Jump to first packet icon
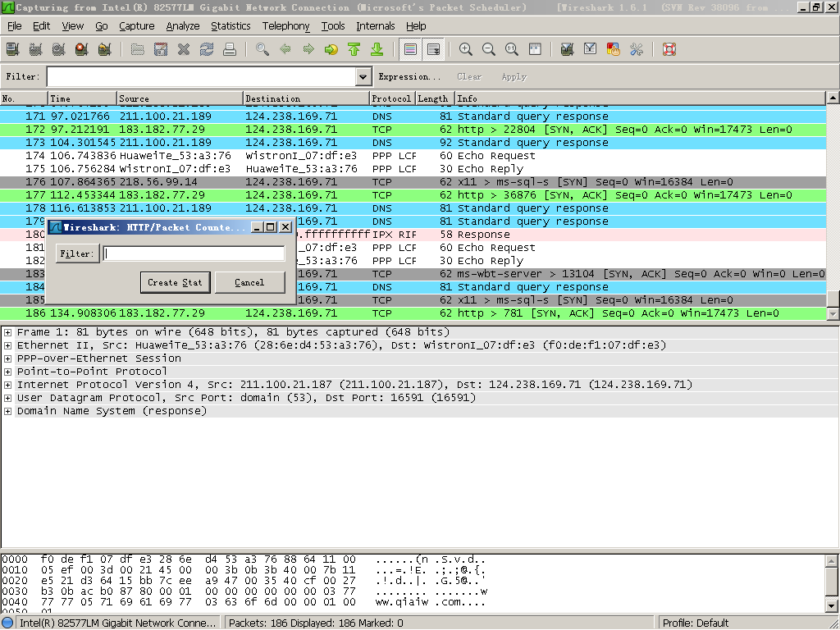Viewport: 840px width, 630px height. pyautogui.click(x=354, y=49)
